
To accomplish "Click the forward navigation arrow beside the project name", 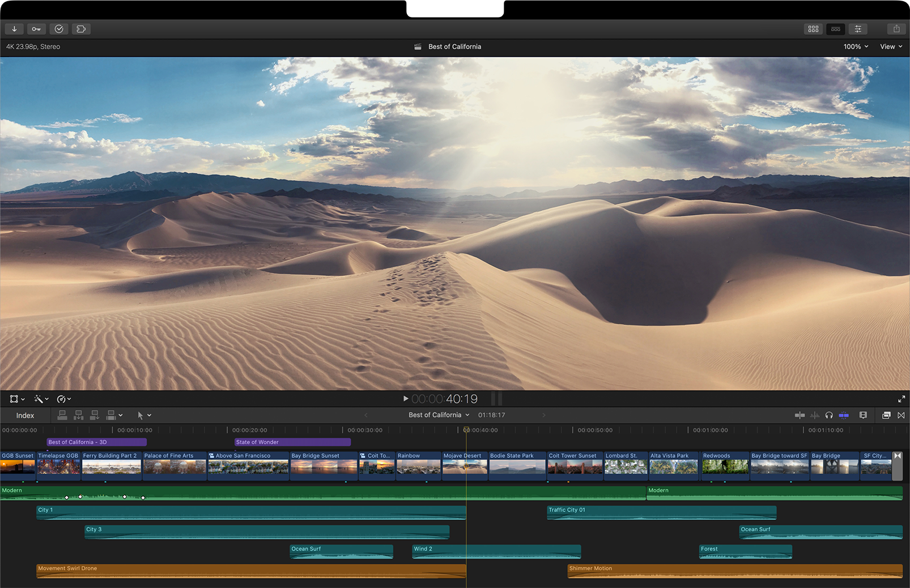I will coord(543,415).
